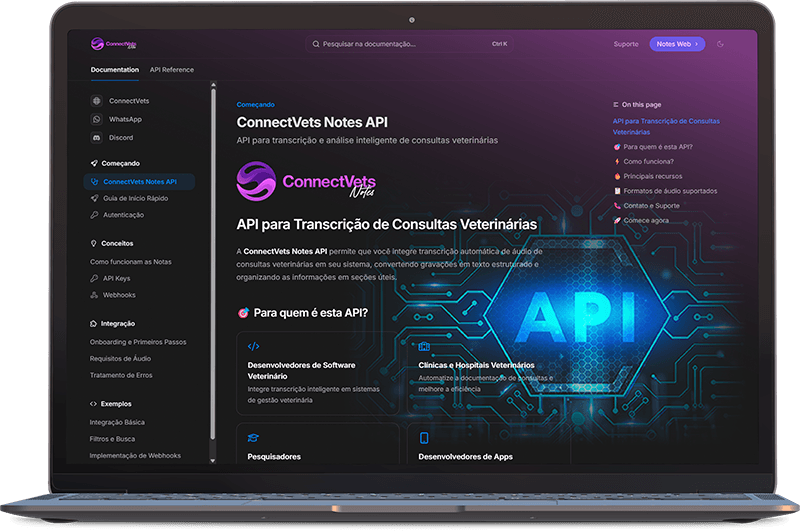Click the puzzle icon beside Integração

click(93, 323)
